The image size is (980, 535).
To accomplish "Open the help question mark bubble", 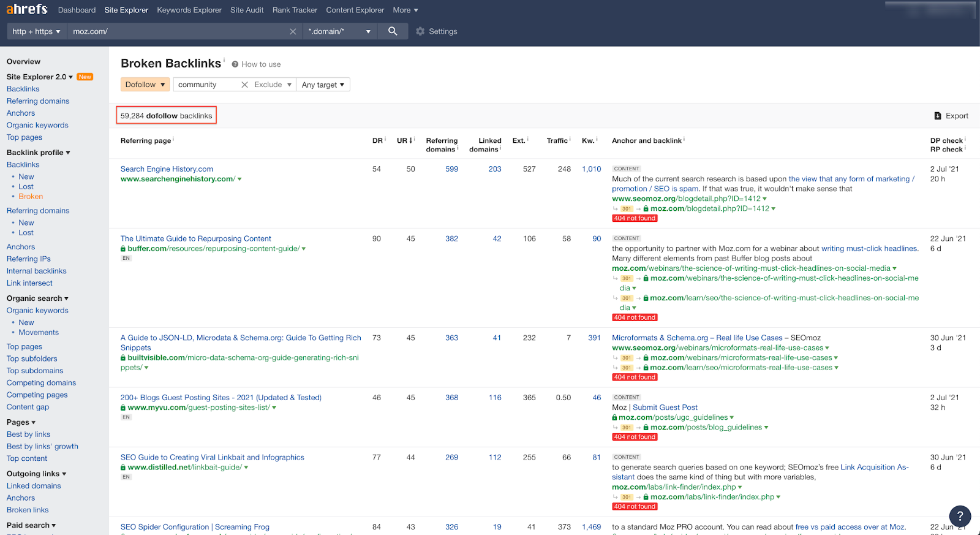I will (960, 516).
